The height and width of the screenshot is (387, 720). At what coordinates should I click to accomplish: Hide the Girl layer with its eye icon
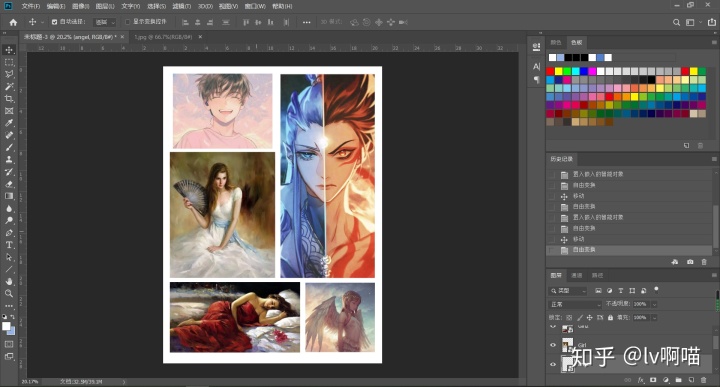(553, 345)
